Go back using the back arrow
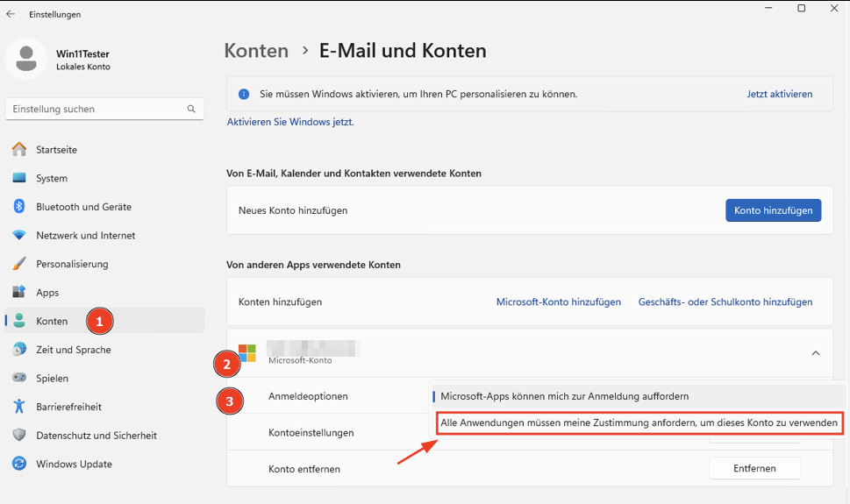The width and height of the screenshot is (850, 504). coord(11,14)
